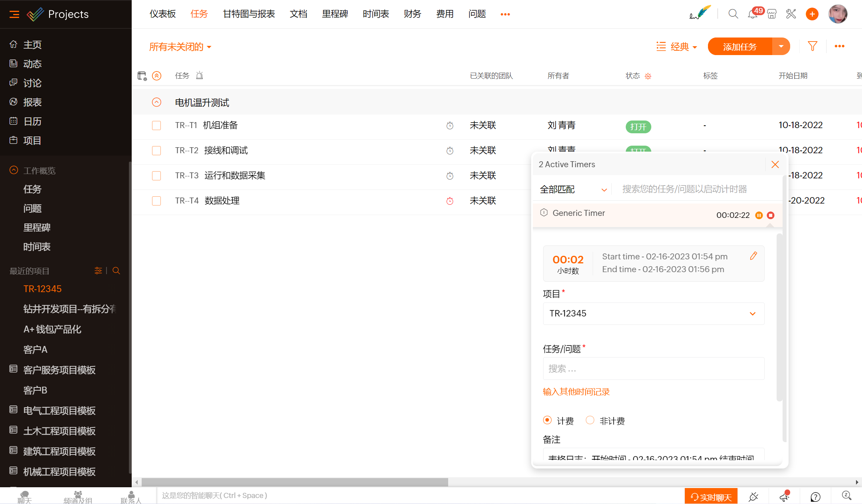Open notifications bell with 49 badge
The width and height of the screenshot is (862, 504).
(753, 14)
